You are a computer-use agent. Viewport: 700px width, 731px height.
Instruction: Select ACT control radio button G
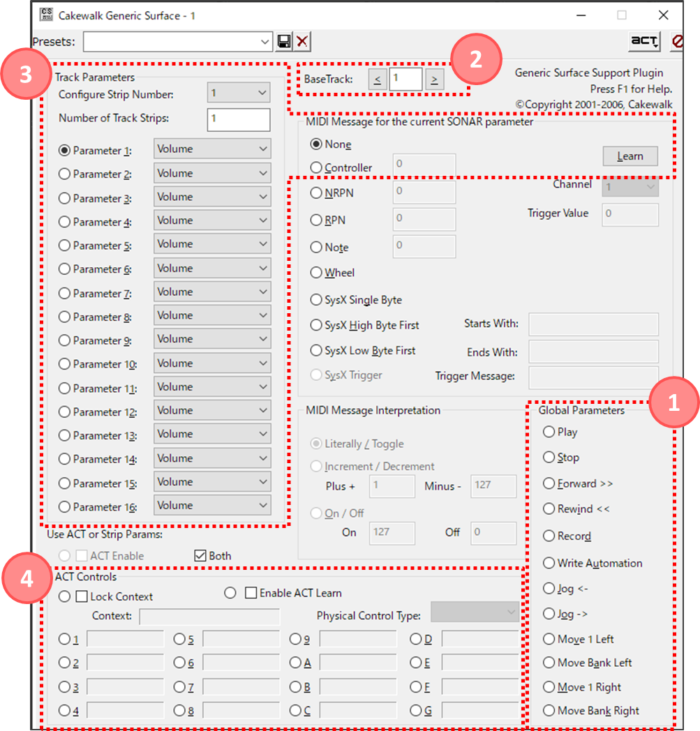click(415, 711)
